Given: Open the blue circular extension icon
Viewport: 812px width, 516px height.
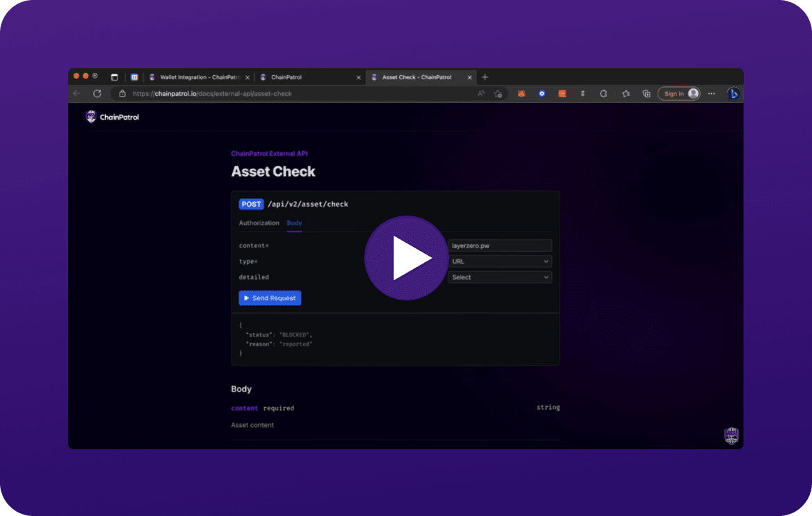Looking at the screenshot, I should coord(542,94).
